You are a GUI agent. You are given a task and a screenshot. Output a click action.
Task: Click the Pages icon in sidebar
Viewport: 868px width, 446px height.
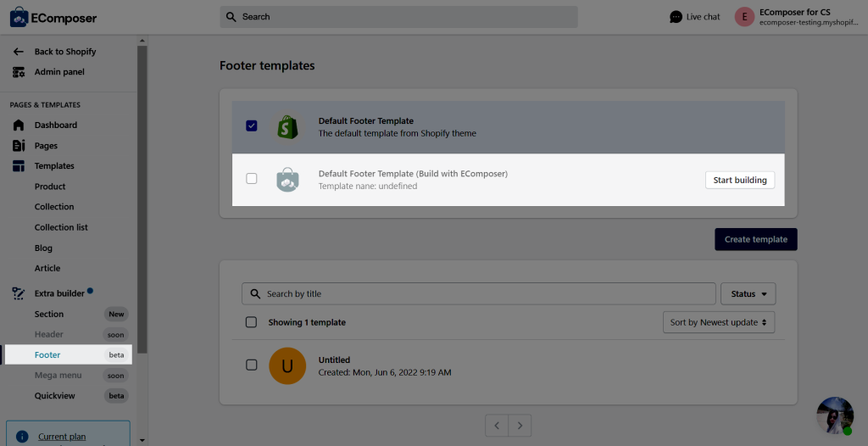point(19,146)
